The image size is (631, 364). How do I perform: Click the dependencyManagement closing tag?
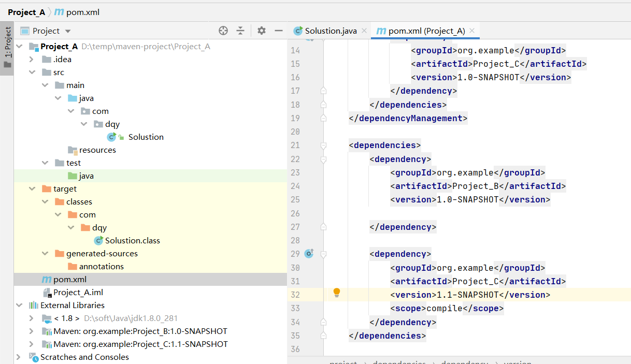408,118
